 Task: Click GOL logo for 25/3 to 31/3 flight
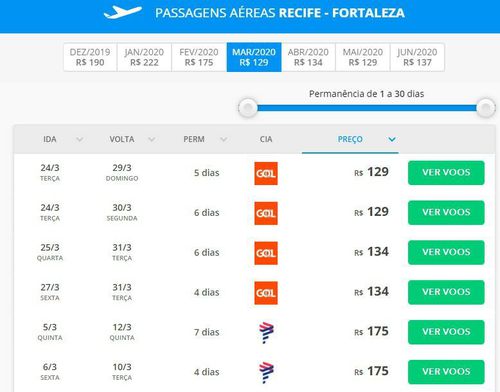(x=266, y=253)
